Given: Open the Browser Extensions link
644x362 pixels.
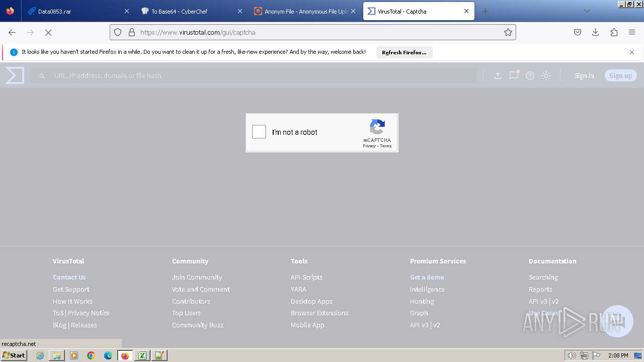Looking at the screenshot, I should tap(319, 313).
